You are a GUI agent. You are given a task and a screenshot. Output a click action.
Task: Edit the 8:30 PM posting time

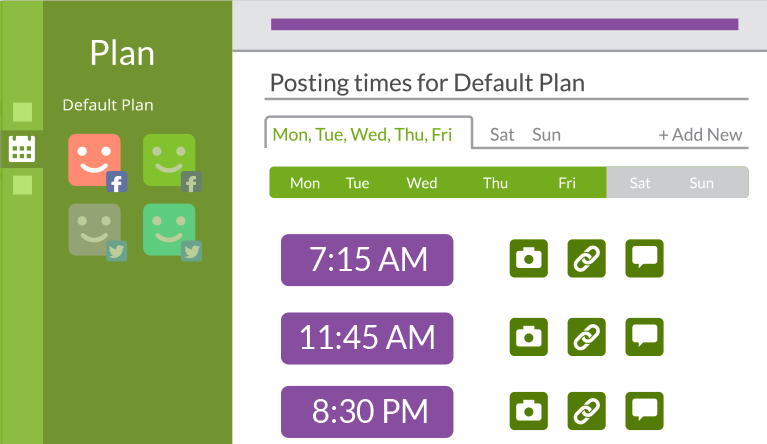[367, 412]
